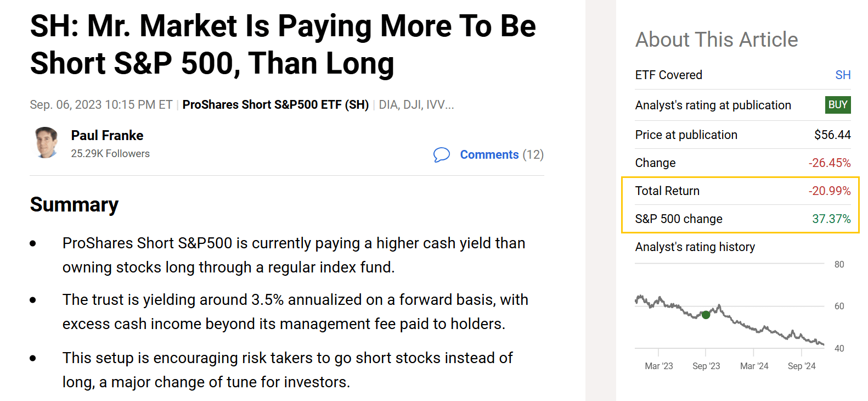Screen dimensions: 868x401
Task: Open the Comments (12) link
Action: pyautogui.click(x=489, y=155)
